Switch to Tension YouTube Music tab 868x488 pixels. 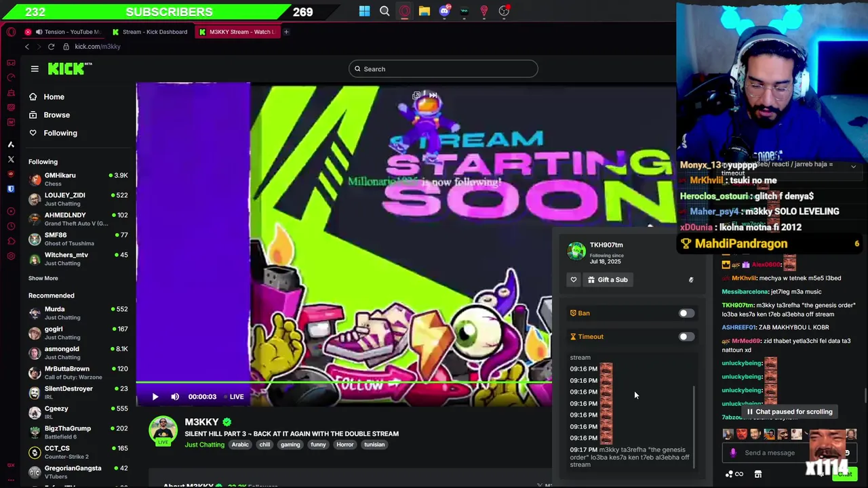pos(64,32)
